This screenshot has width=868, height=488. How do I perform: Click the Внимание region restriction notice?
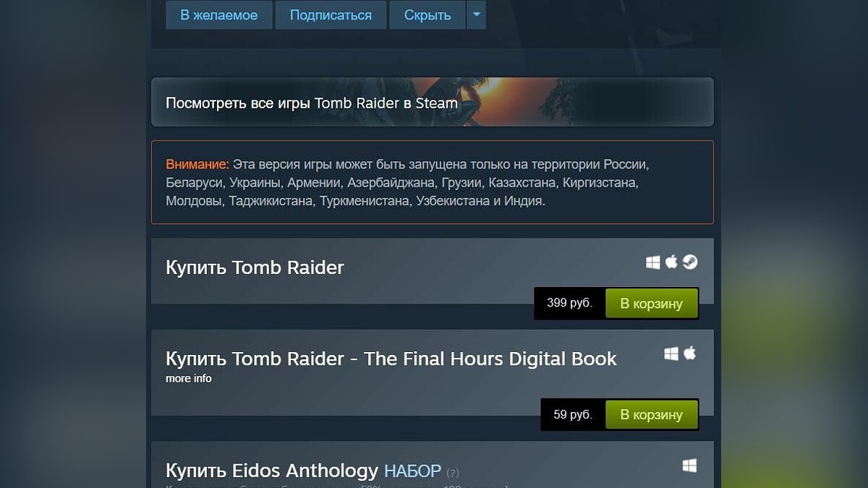[433, 182]
